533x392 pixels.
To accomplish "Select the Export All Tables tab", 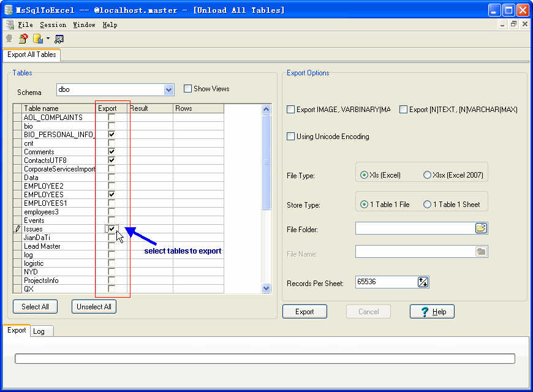I will [32, 55].
